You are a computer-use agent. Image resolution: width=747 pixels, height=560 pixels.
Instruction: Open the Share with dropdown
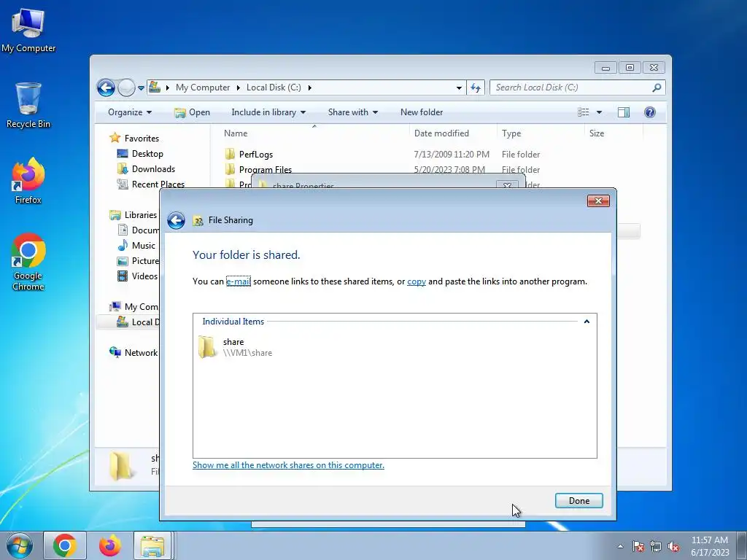point(353,112)
